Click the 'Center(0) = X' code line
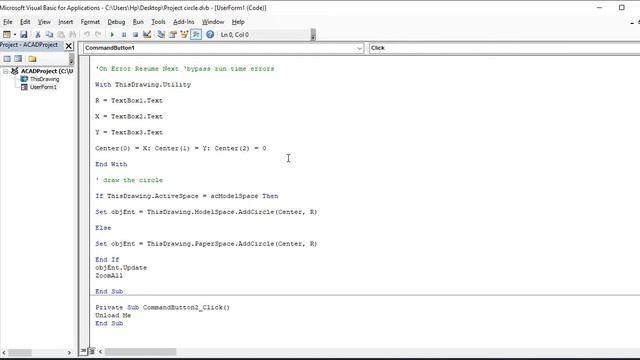The height and width of the screenshot is (360, 640). click(x=180, y=148)
